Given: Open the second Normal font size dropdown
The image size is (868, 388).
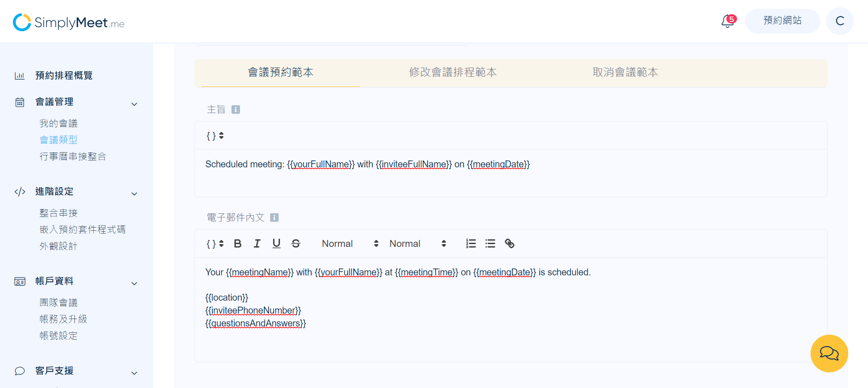Looking at the screenshot, I should pos(417,244).
